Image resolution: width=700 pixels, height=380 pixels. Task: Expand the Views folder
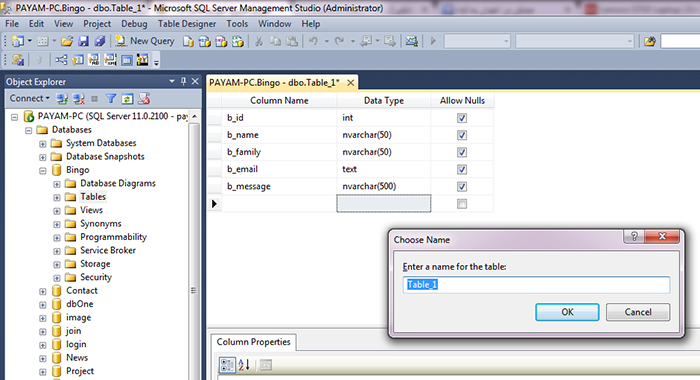pos(57,211)
